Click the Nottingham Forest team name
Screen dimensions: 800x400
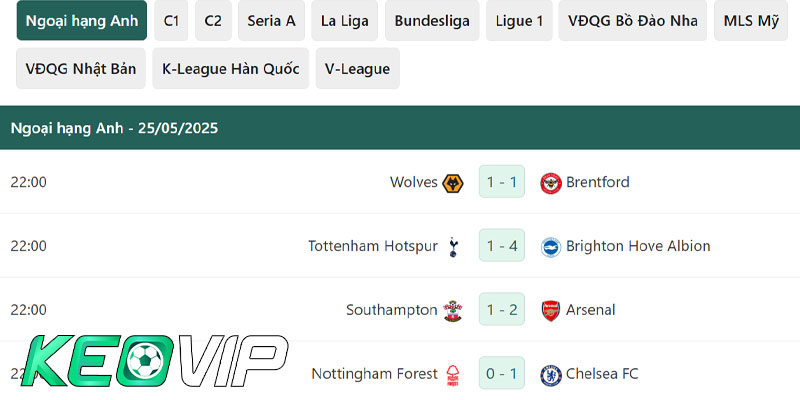(374, 374)
